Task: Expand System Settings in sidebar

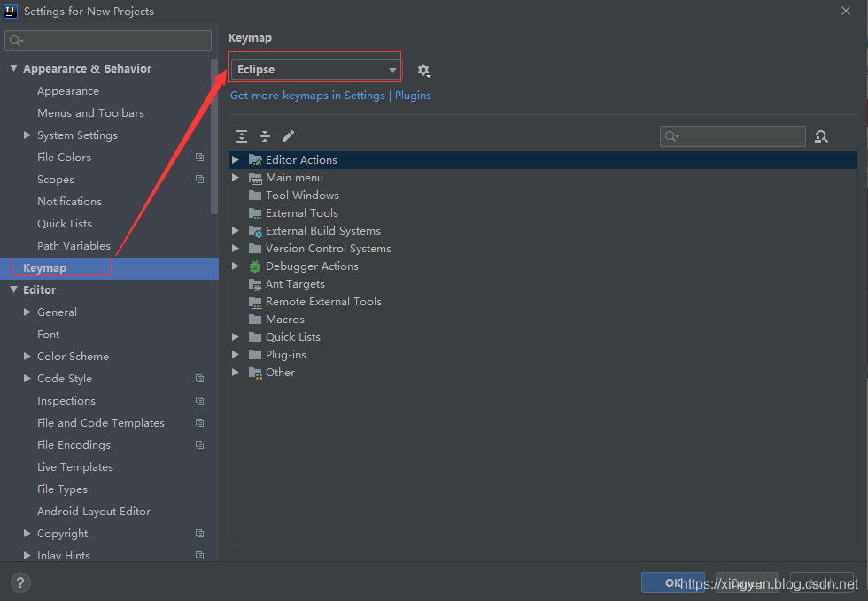Action: tap(27, 135)
